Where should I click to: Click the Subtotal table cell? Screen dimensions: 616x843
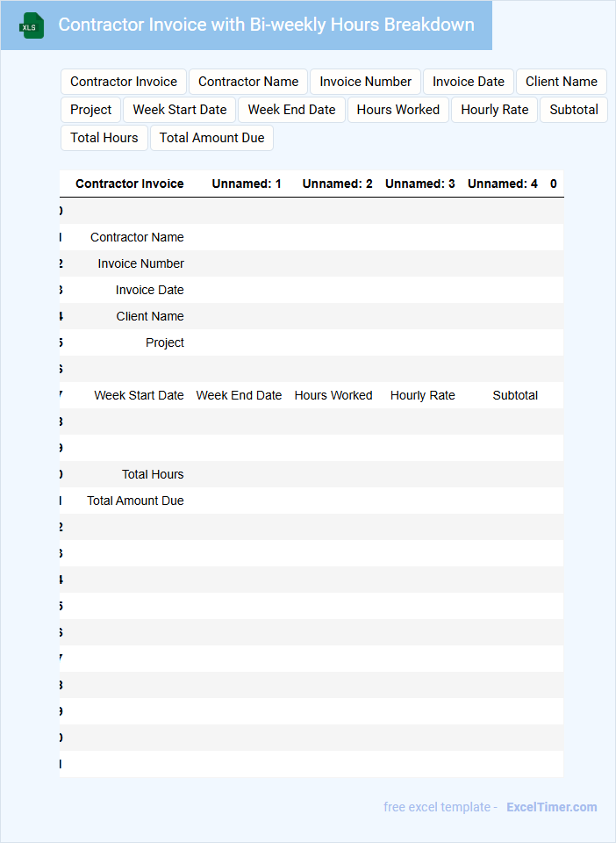pos(515,395)
